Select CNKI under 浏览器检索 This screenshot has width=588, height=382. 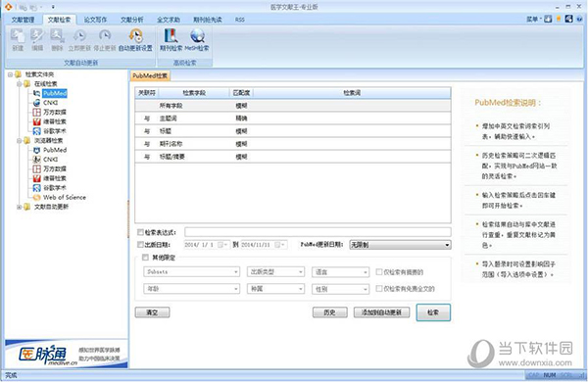[50, 160]
